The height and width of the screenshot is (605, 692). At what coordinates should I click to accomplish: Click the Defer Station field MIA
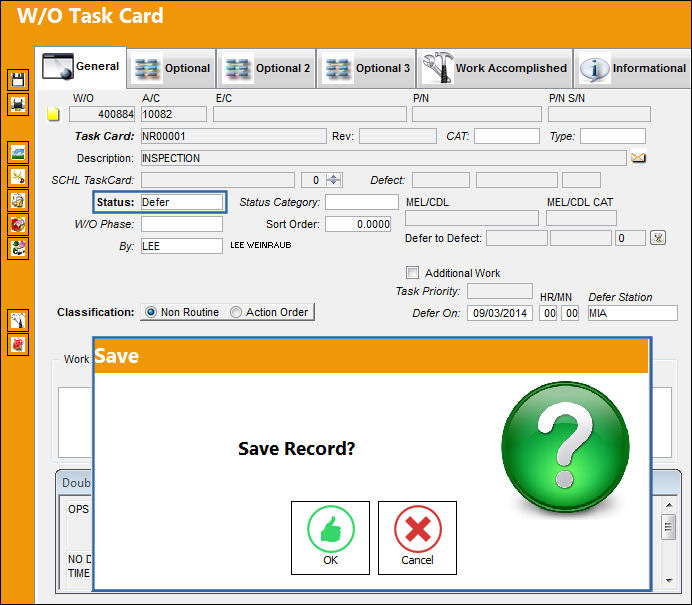632,313
